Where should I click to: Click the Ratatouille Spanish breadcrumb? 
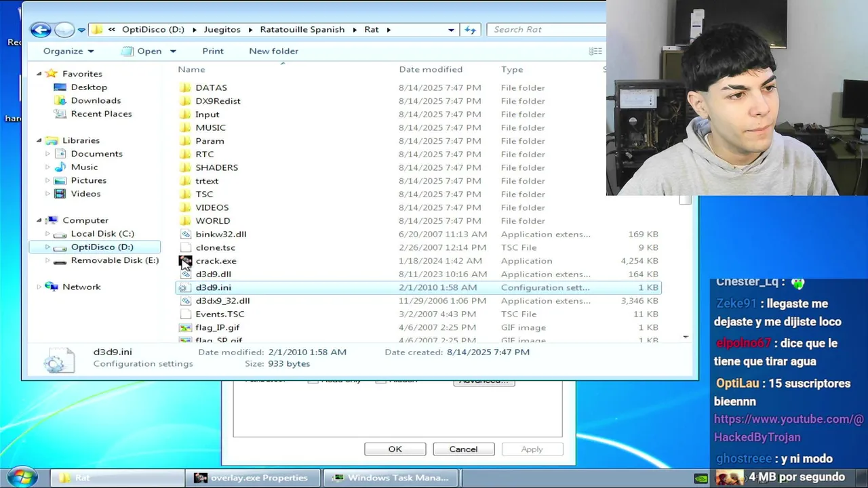coord(302,30)
